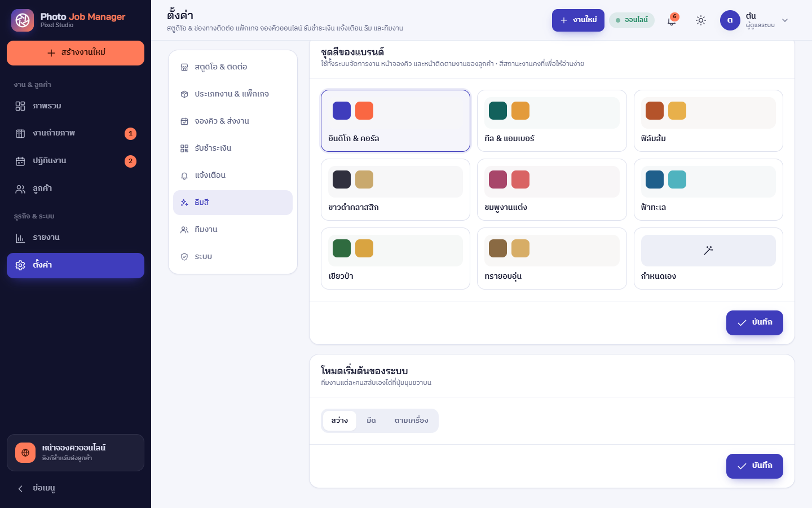Viewport: 812px width, 508px height.
Task: Expand the user account dropdown chevron
Action: click(785, 20)
